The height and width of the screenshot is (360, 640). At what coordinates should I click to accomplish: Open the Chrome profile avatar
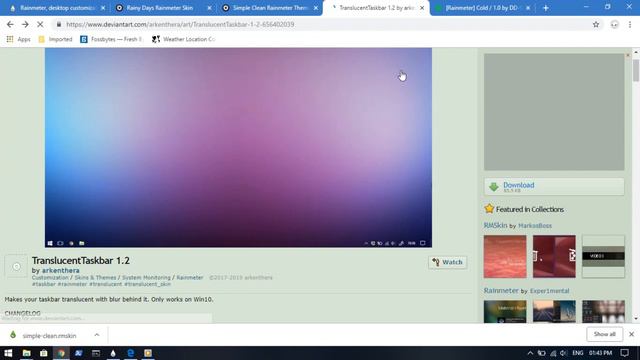pos(614,24)
